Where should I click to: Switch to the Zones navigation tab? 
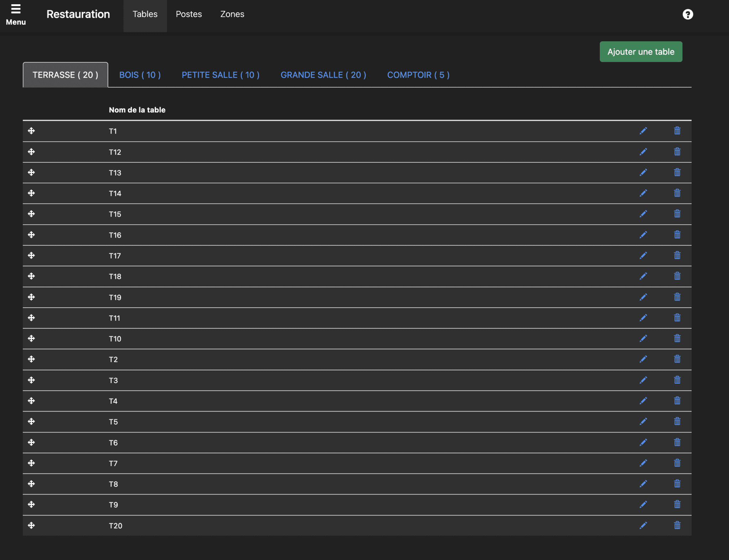232,14
